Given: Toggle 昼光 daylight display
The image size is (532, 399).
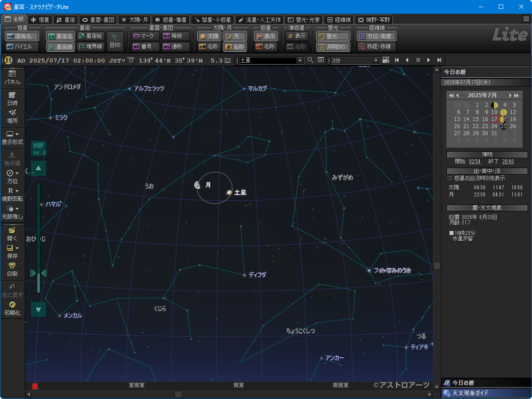Looking at the screenshot, I should (333, 36).
